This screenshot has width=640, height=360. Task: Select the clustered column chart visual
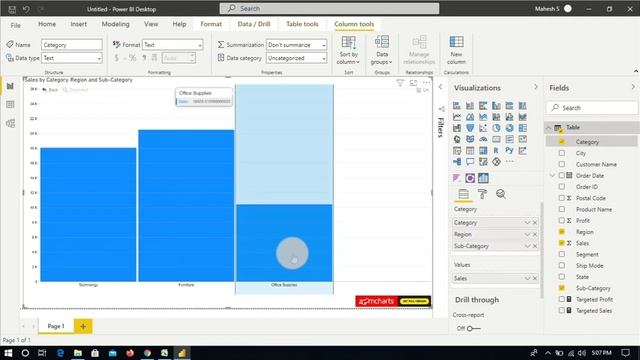click(x=496, y=106)
